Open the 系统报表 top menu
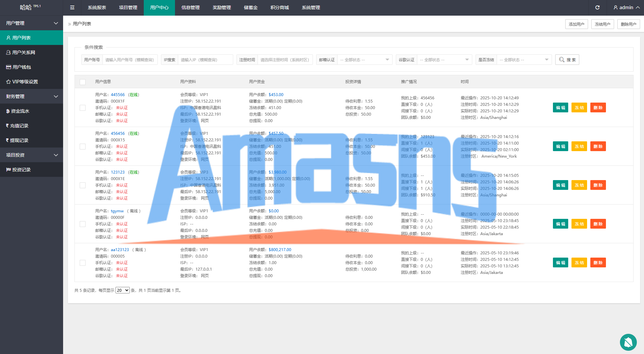The height and width of the screenshot is (354, 644). (x=97, y=7)
